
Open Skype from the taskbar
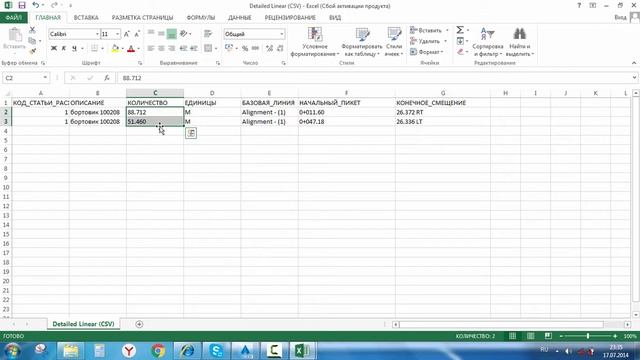click(x=216, y=351)
